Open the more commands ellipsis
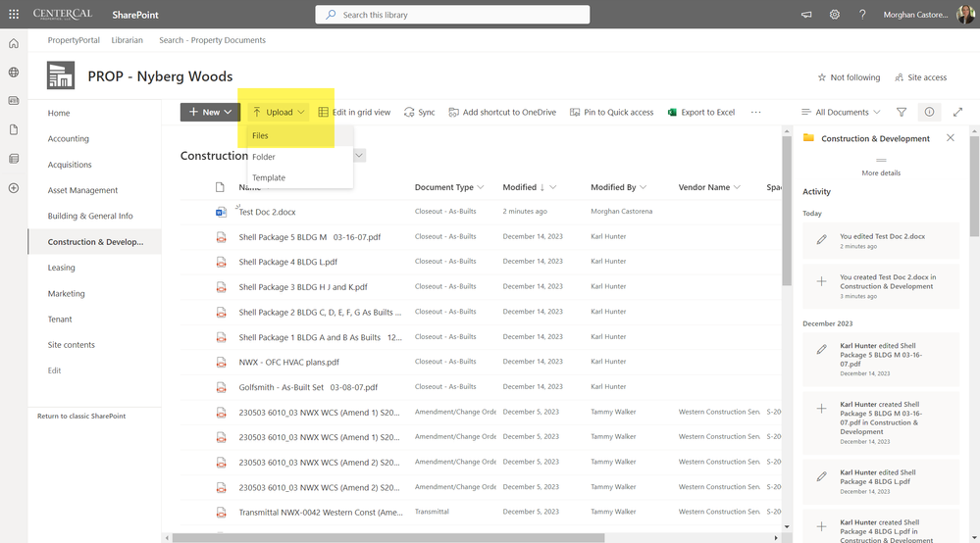Screen dimensions: 980x543 pyautogui.click(x=755, y=113)
